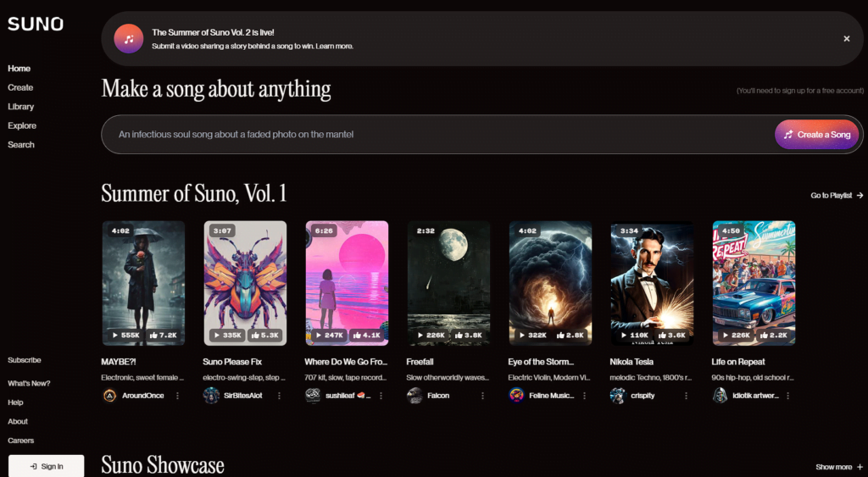Open the Careers link in sidebar
868x477 pixels.
(x=21, y=441)
